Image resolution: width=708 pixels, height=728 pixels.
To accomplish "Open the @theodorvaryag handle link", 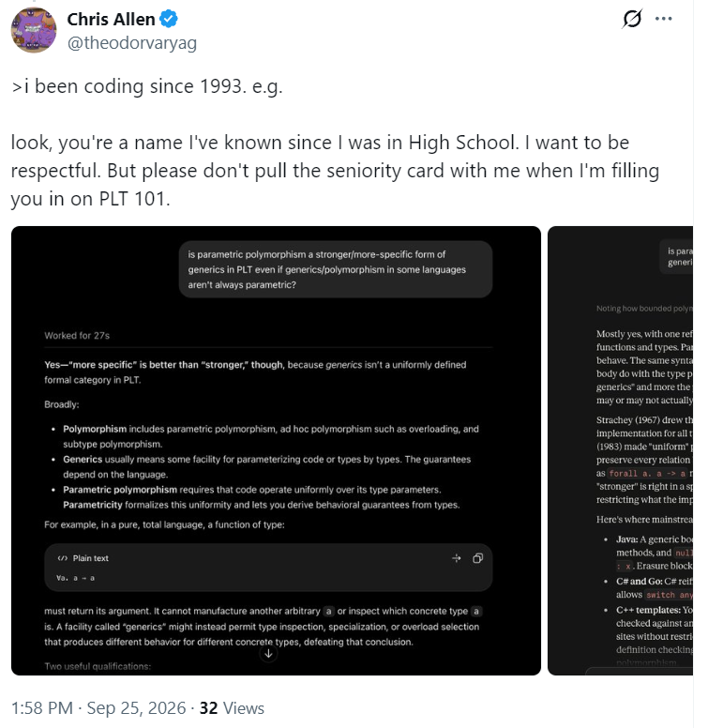I will pos(132,43).
